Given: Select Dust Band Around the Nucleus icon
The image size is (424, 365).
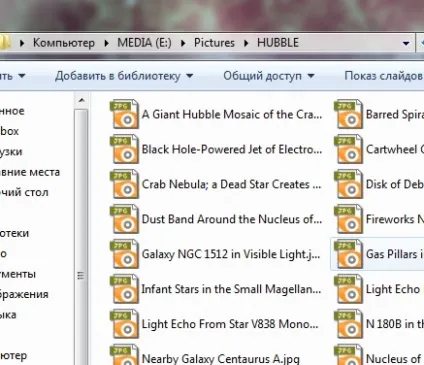Looking at the screenshot, I should coord(124,219).
